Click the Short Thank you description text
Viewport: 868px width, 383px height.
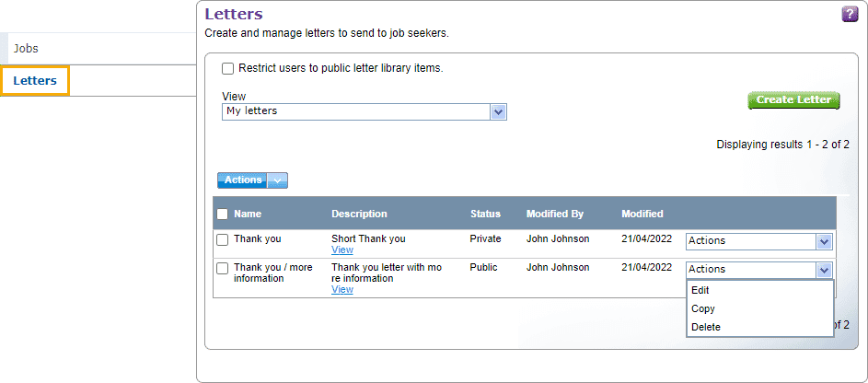click(x=368, y=239)
